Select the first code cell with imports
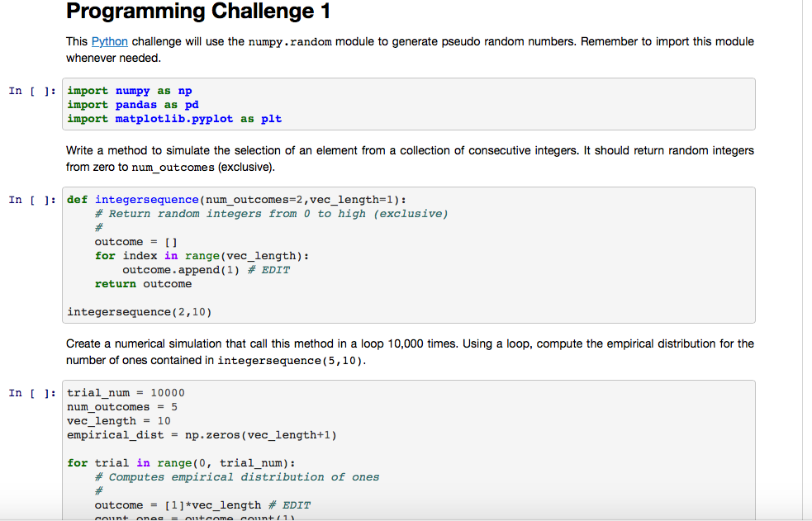812x521 pixels. 330,103
